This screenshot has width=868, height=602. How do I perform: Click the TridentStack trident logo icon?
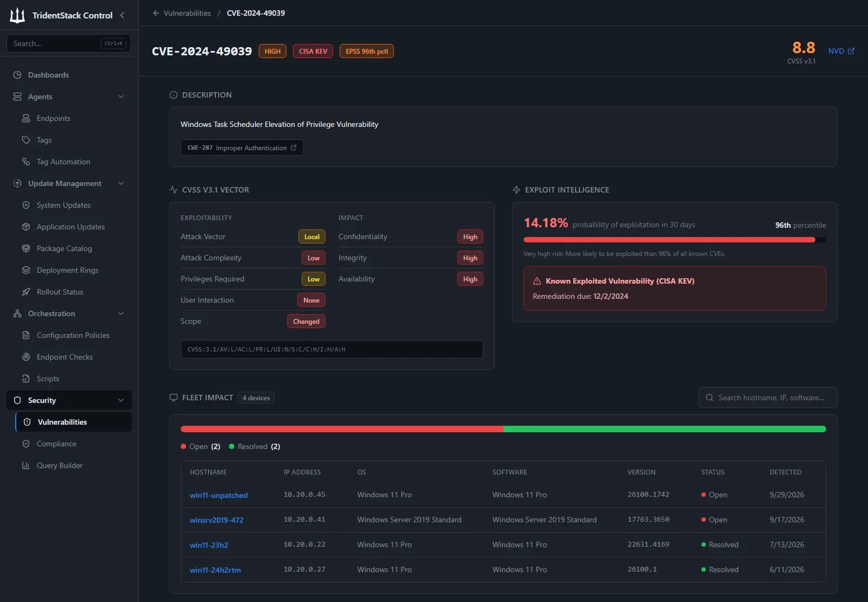17,15
